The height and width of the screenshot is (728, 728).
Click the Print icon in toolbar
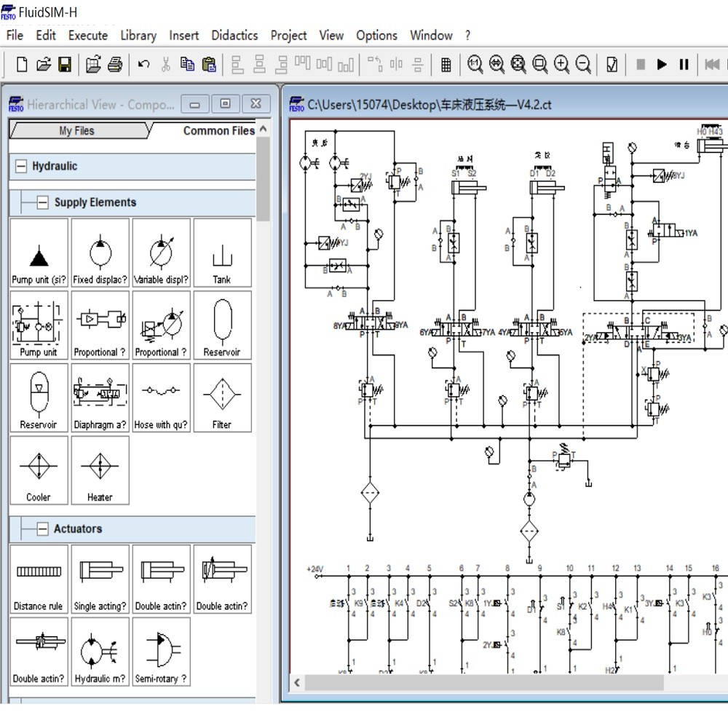tap(115, 65)
